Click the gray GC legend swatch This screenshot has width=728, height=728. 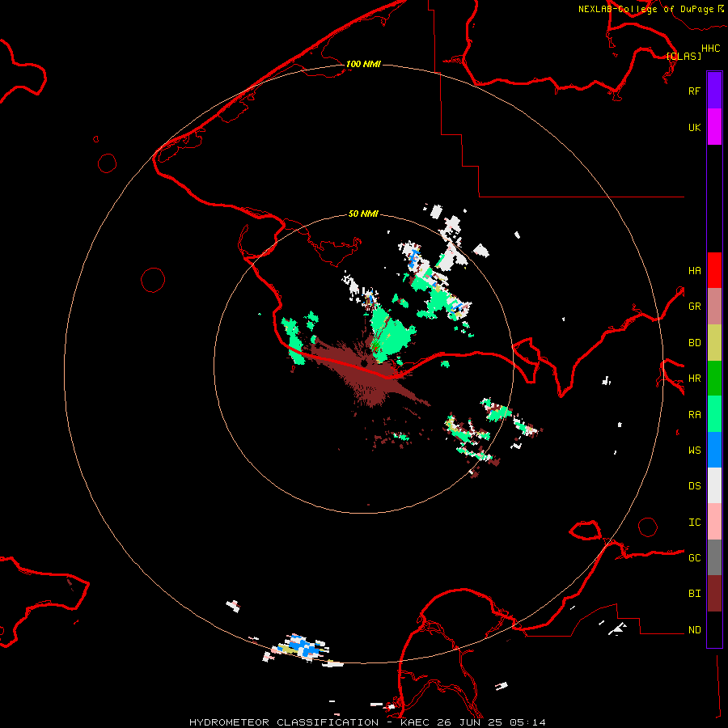[x=714, y=557]
